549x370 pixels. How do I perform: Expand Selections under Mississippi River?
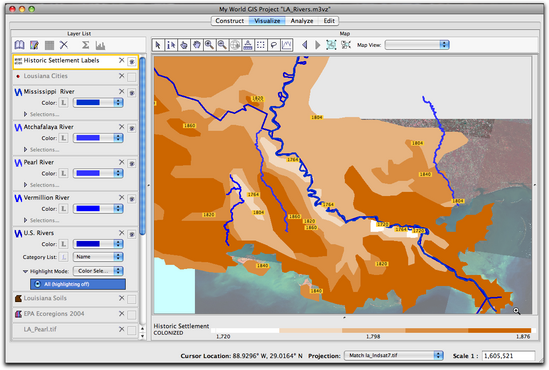[x=26, y=114]
